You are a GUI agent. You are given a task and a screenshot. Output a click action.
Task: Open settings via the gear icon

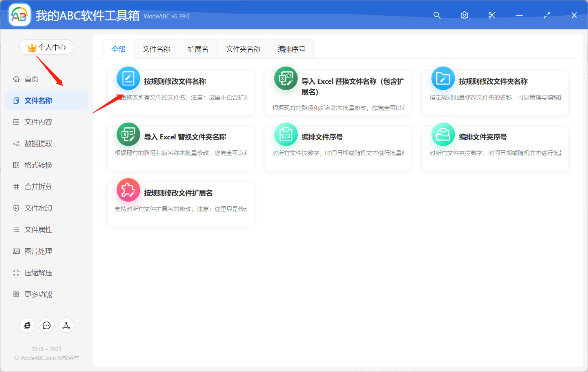[x=464, y=15]
